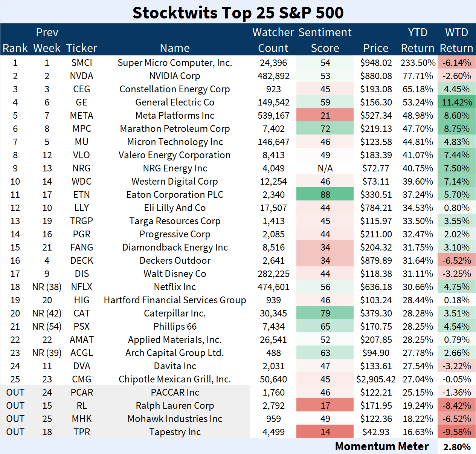Image resolution: width=476 pixels, height=454 pixels.
Task: Click NRG Energy's N/A sentiment cell
Action: pos(325,168)
